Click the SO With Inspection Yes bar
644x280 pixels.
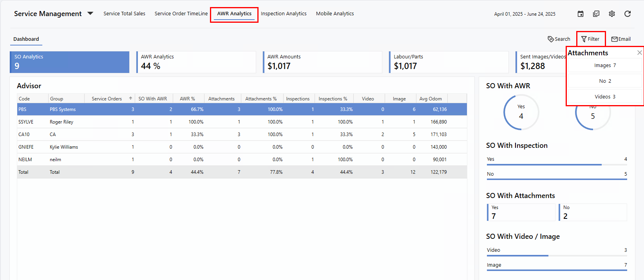[x=544, y=164]
